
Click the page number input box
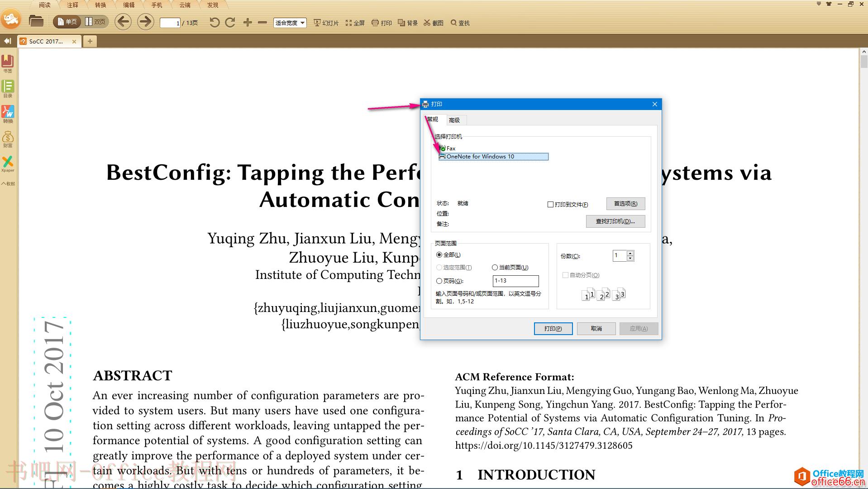pyautogui.click(x=170, y=23)
